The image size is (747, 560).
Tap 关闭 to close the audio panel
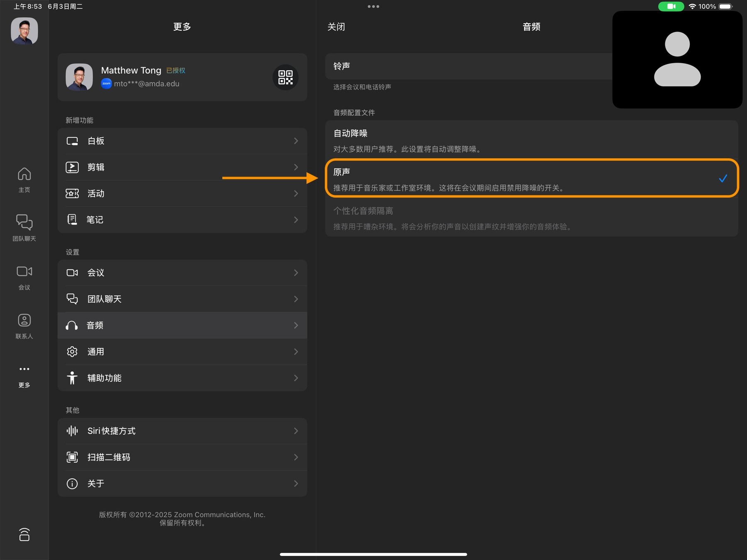(336, 27)
